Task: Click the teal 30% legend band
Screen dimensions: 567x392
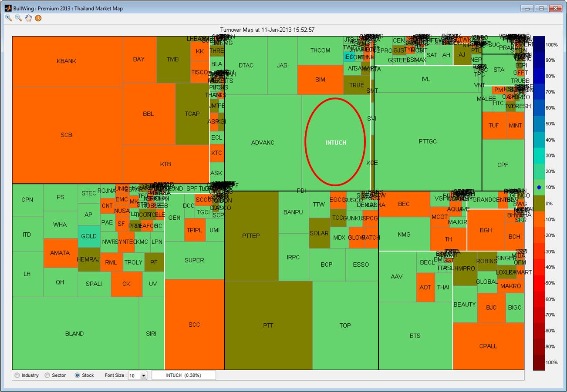Action: pos(539,155)
